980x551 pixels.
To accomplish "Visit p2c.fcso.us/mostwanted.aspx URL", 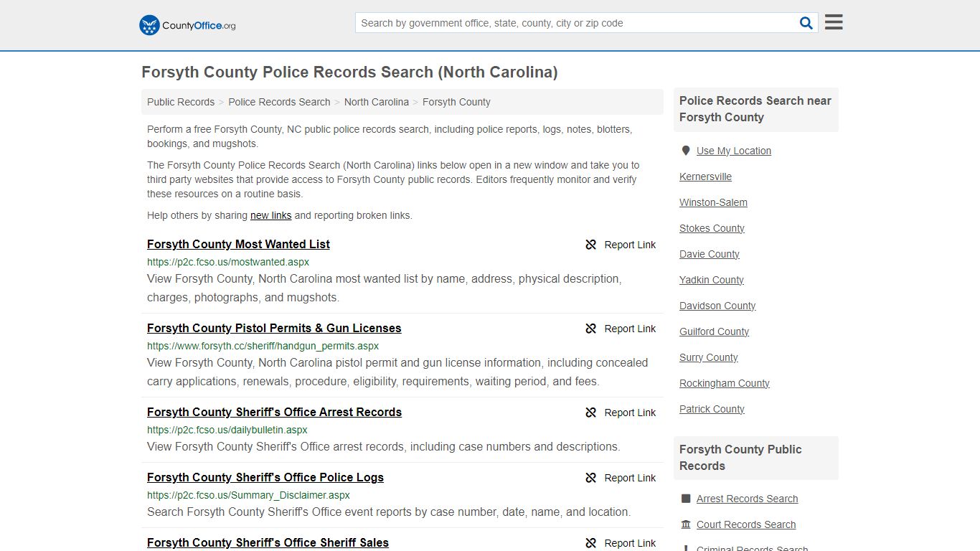I will point(228,262).
